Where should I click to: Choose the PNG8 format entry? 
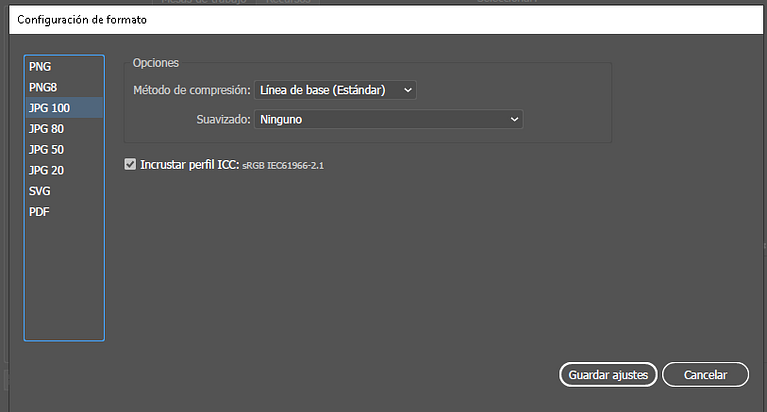[64, 87]
